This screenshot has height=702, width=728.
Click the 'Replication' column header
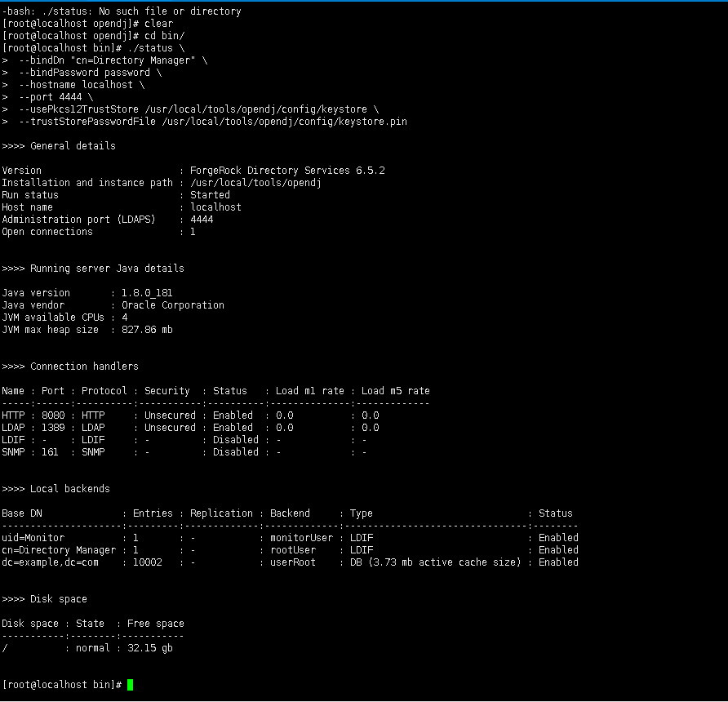tap(221, 513)
